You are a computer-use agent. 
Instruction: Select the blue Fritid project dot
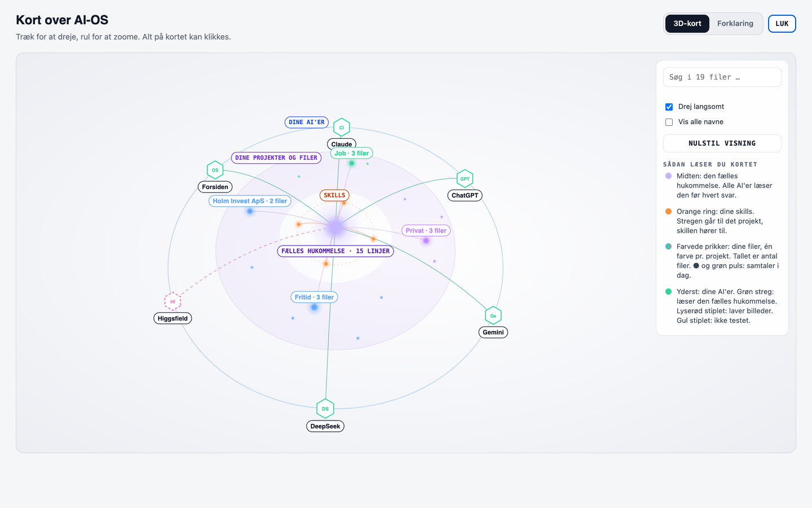click(314, 307)
